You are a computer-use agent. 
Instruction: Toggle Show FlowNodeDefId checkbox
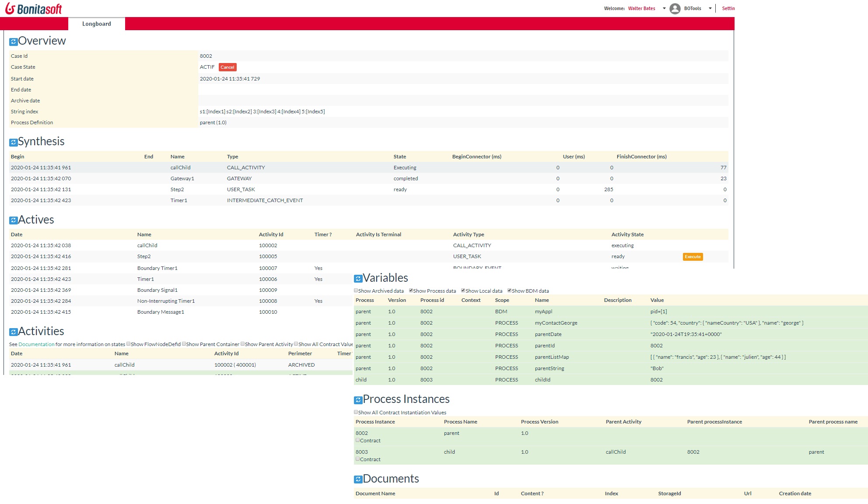click(128, 344)
